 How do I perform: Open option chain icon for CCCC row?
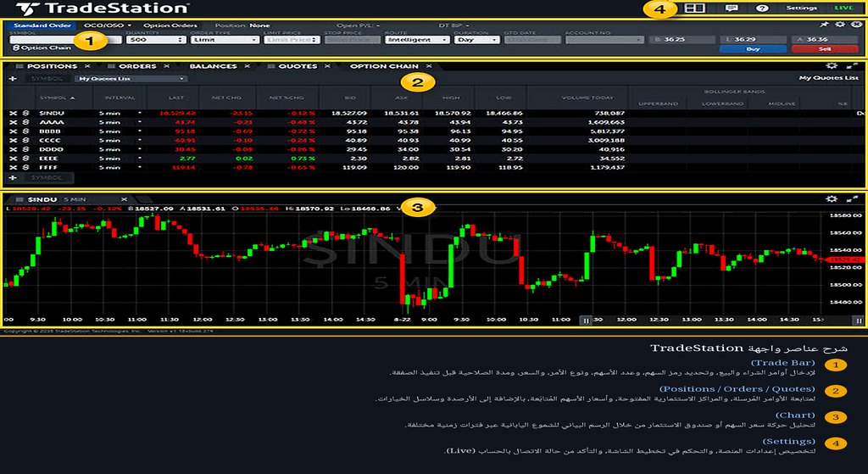click(25, 140)
